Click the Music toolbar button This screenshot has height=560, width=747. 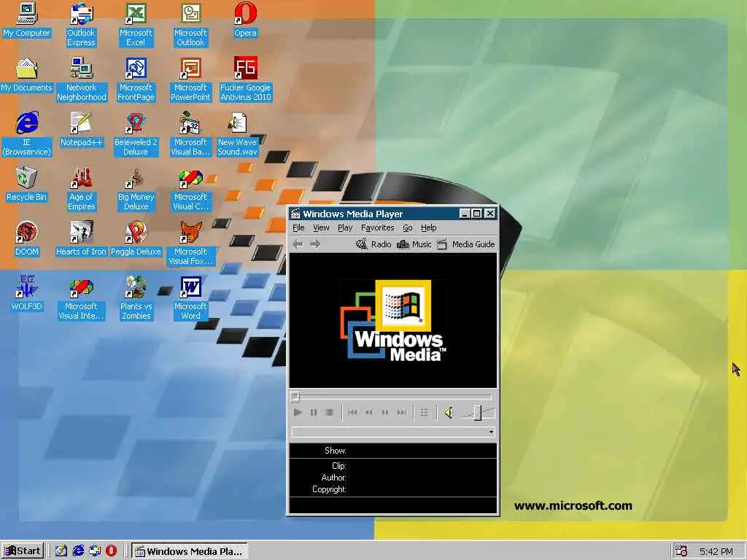[414, 244]
